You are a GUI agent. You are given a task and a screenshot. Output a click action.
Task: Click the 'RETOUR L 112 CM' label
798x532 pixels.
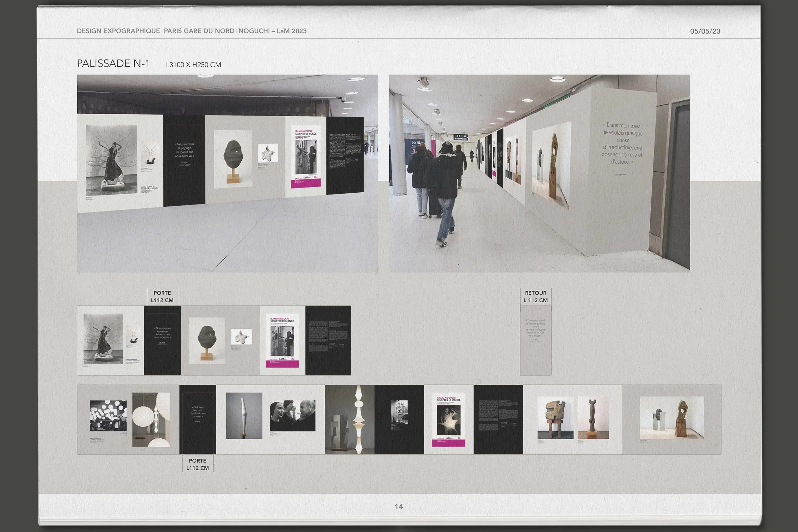536,297
